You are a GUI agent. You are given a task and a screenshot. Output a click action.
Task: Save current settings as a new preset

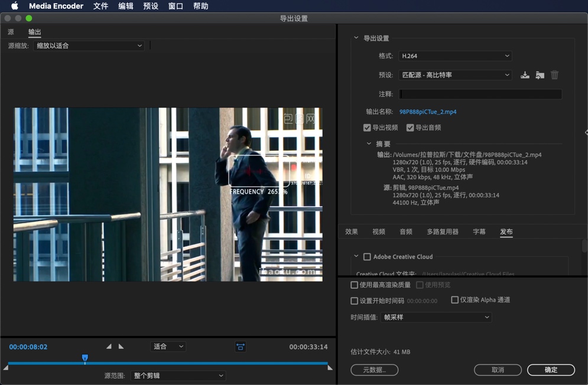point(525,75)
